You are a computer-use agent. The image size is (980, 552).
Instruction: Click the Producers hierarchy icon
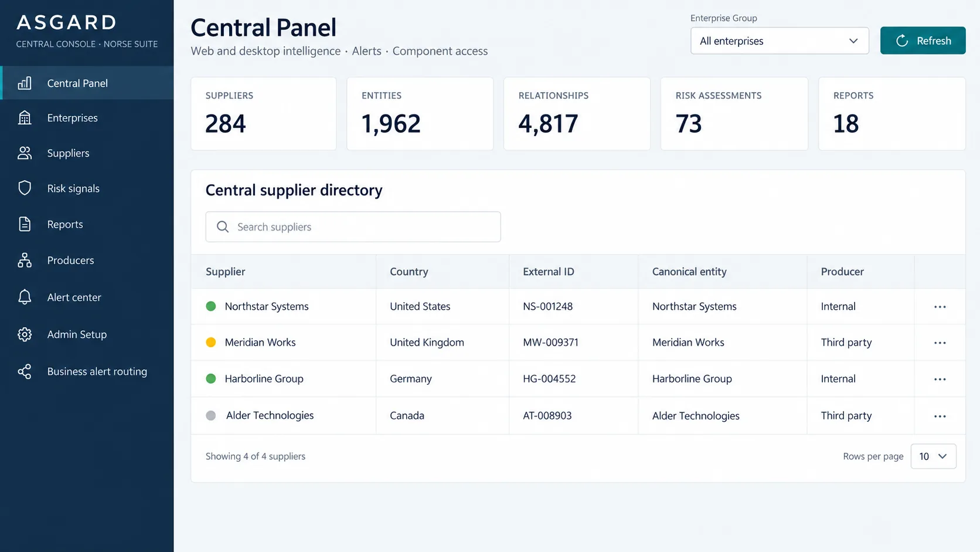25,260
